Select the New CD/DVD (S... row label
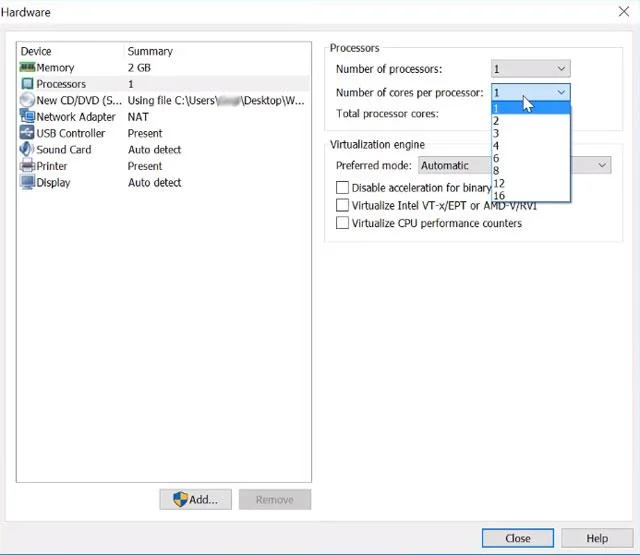Screen dimensions: 640x555 pos(79,100)
